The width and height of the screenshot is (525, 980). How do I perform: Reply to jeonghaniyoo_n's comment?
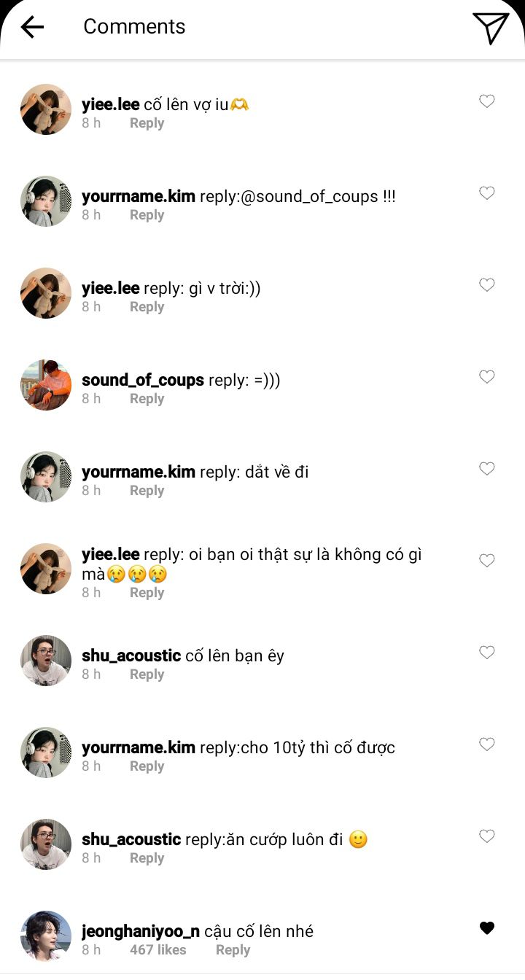233,950
